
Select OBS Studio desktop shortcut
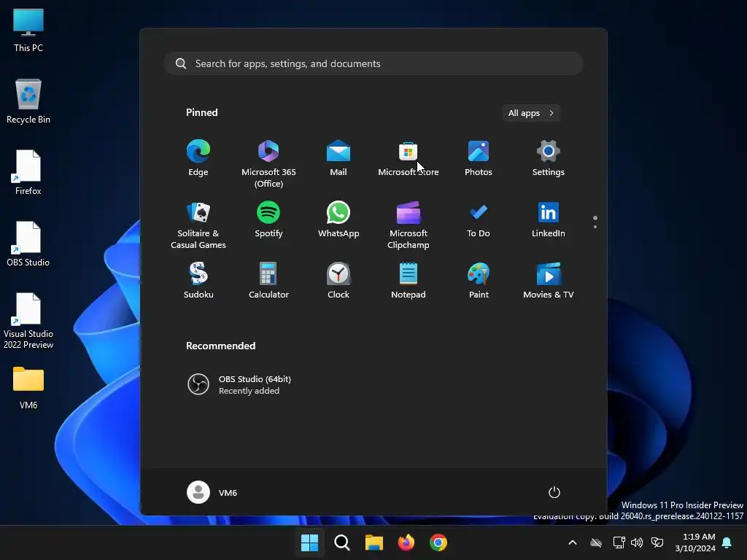point(28,244)
